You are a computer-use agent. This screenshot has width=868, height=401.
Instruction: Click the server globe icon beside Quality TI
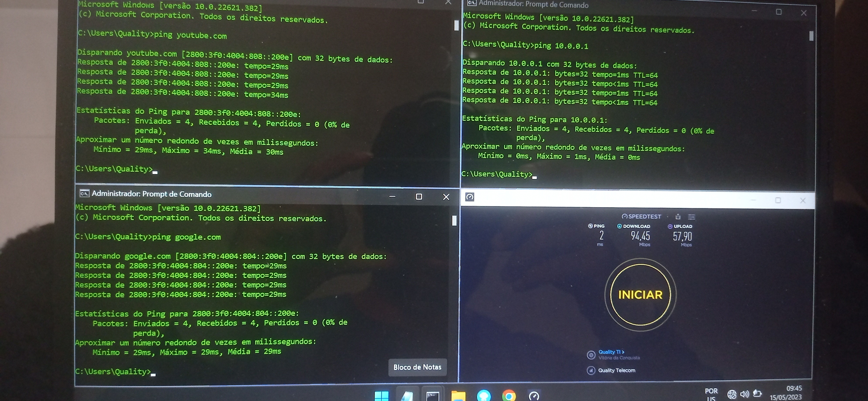point(591,355)
